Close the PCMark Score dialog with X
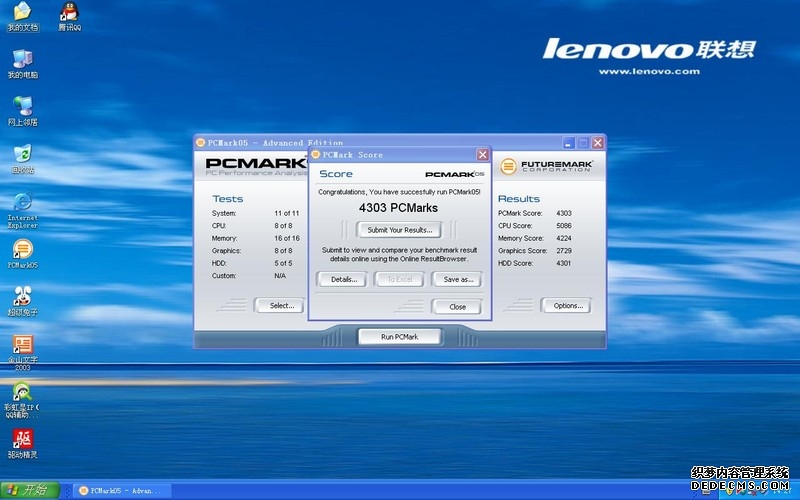This screenshot has height=500, width=800. (482, 155)
